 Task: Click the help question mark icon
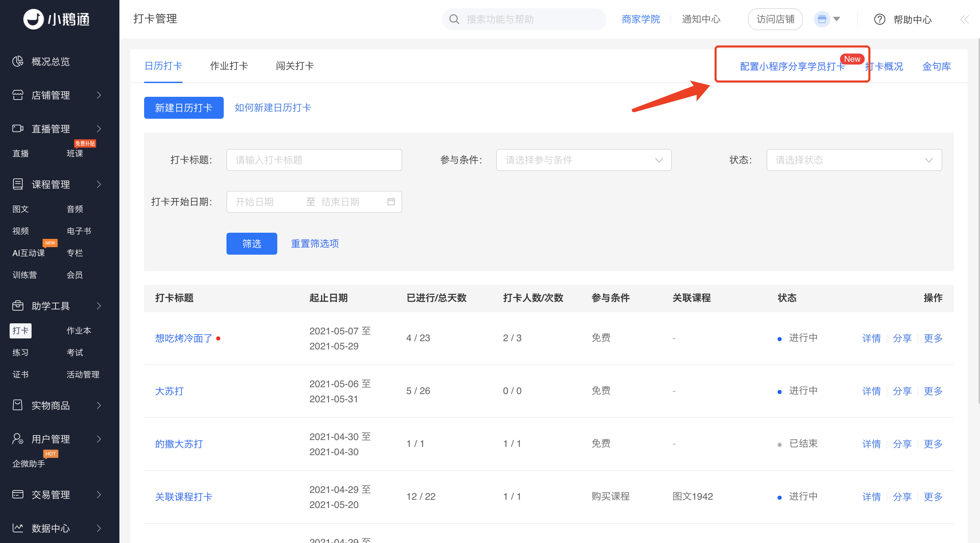click(879, 19)
